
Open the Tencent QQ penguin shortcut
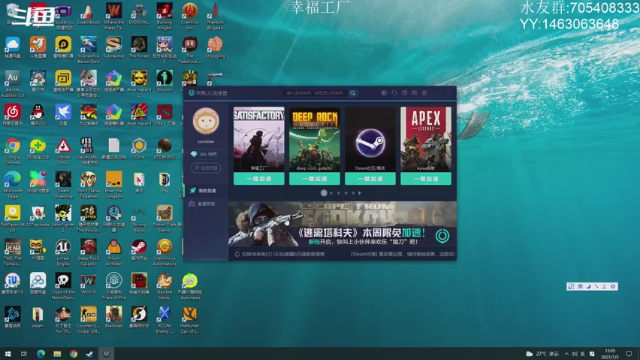[x=38, y=115]
